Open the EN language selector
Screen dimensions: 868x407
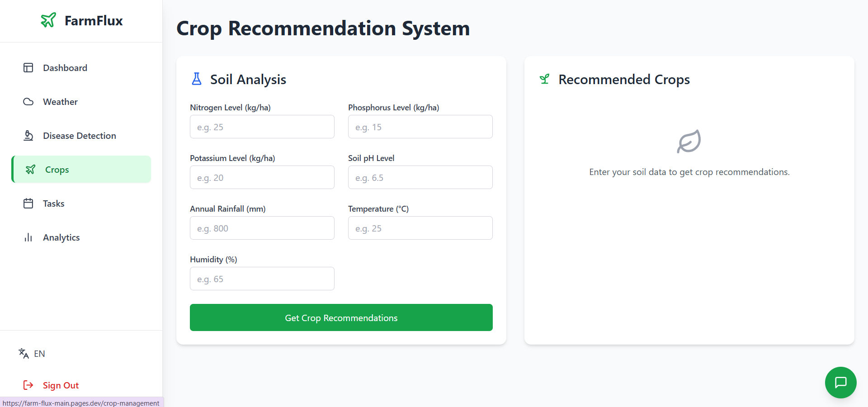39,354
